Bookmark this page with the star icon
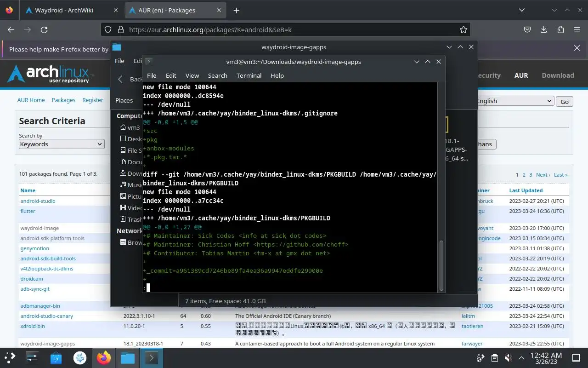Screen dimensions: 588x368 [464, 29]
